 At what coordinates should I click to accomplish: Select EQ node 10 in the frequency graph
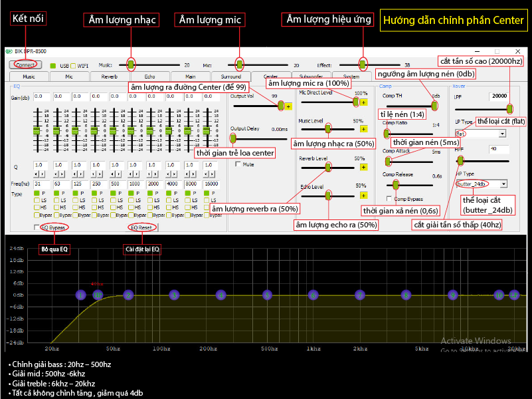point(499,295)
